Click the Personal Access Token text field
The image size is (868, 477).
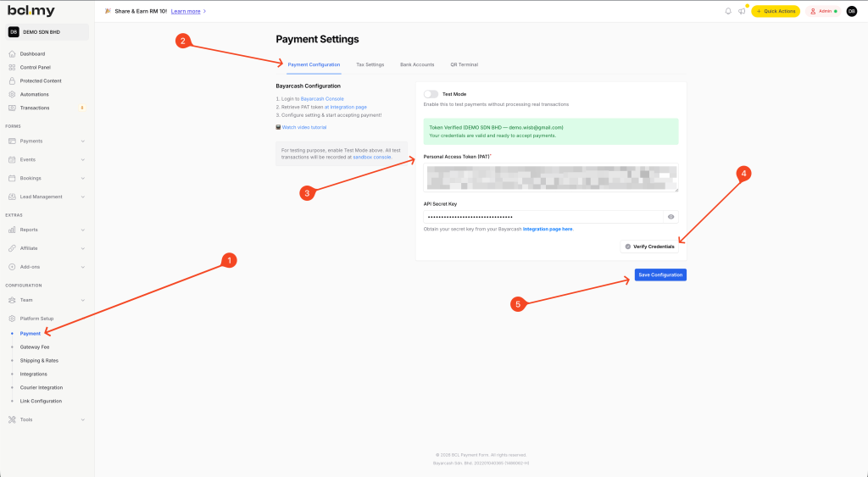click(x=551, y=177)
